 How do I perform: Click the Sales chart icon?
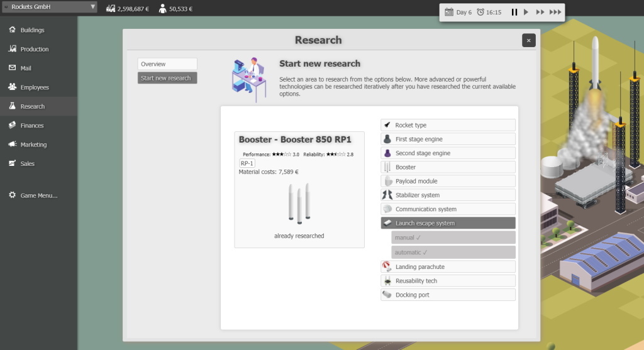[12, 163]
